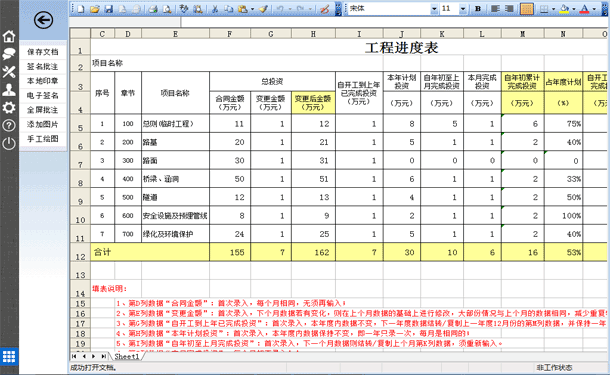610x375 pixels.
Task: Open the chat bubbles sidebar icon
Action: (9, 54)
